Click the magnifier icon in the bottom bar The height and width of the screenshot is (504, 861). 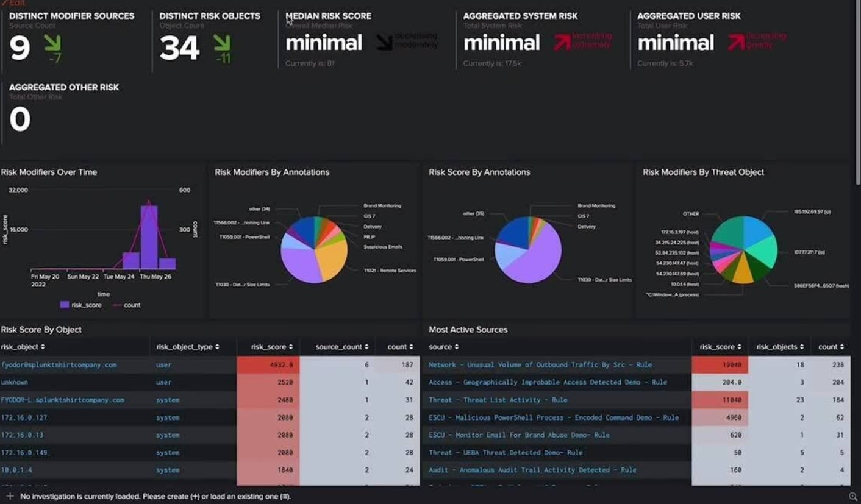click(852, 497)
